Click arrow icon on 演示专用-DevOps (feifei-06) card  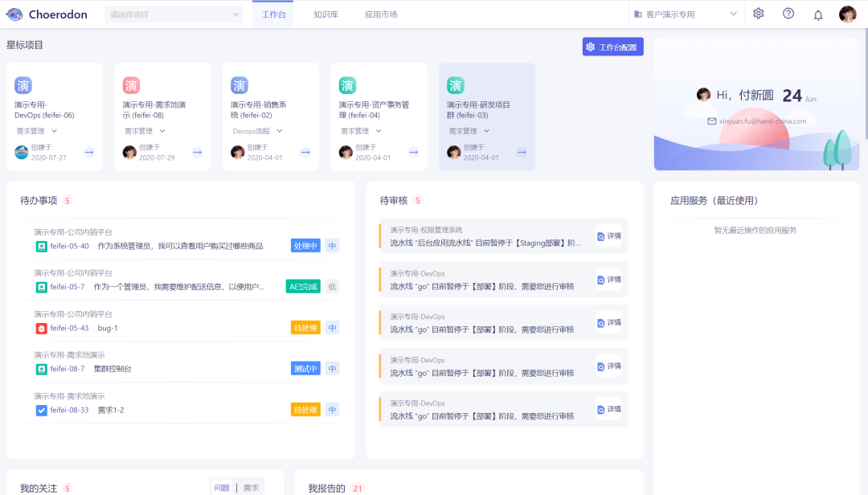point(89,152)
